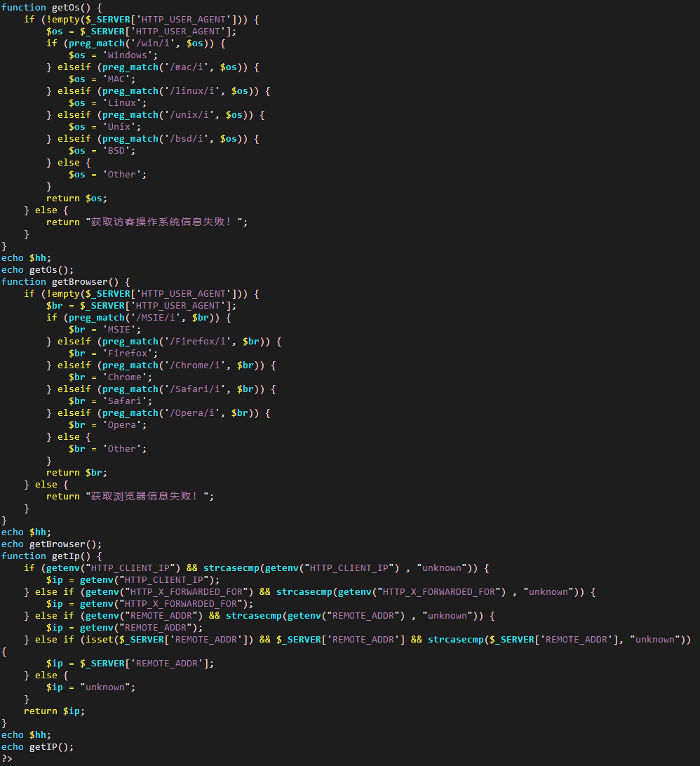The image size is (700, 766).
Task: Click the '/unix/i' regex pattern
Action: (x=189, y=115)
